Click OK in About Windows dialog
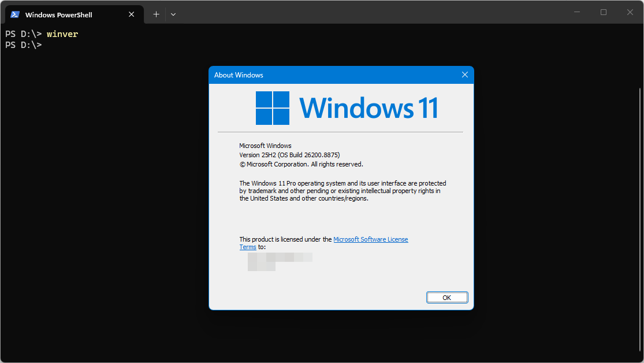The image size is (644, 363). coord(447,297)
